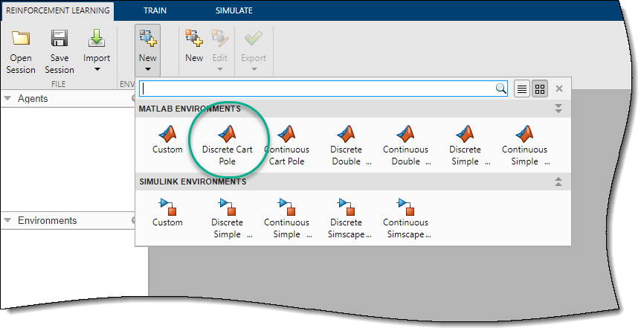Open the Edit dropdown arrow
The height and width of the screenshot is (334, 644).
click(219, 69)
